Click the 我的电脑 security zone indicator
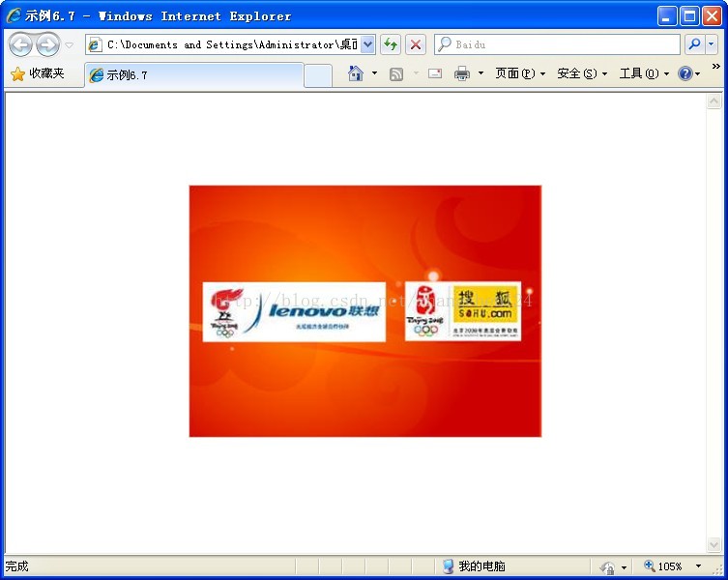 pos(474,566)
